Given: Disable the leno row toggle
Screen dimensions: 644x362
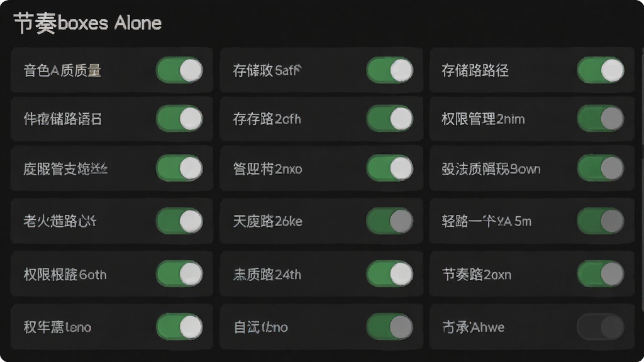Looking at the screenshot, I should coord(179,327).
